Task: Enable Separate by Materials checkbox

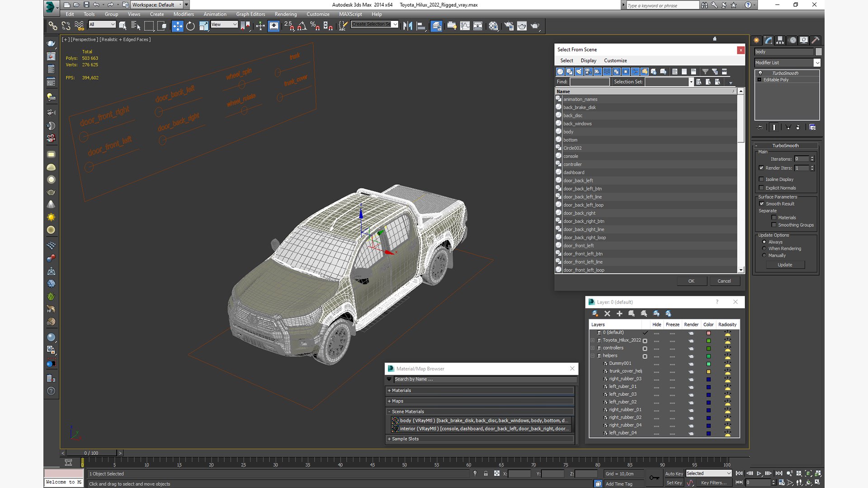Action: coord(774,218)
